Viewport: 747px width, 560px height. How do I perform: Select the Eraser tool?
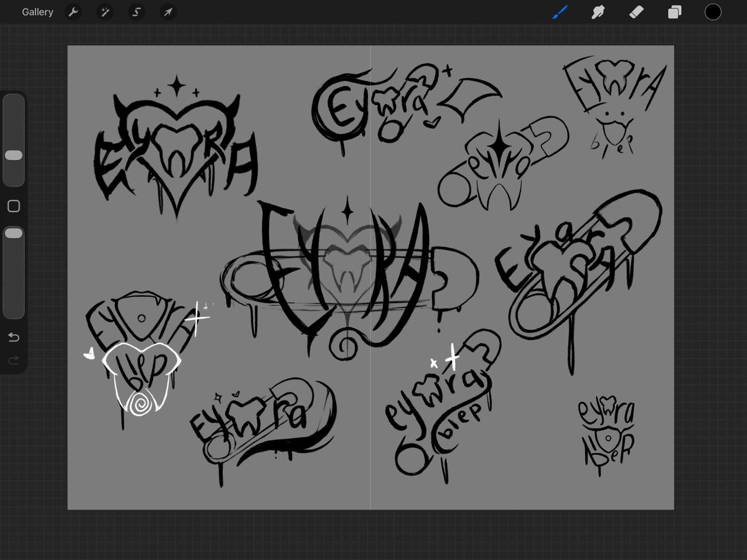(636, 12)
